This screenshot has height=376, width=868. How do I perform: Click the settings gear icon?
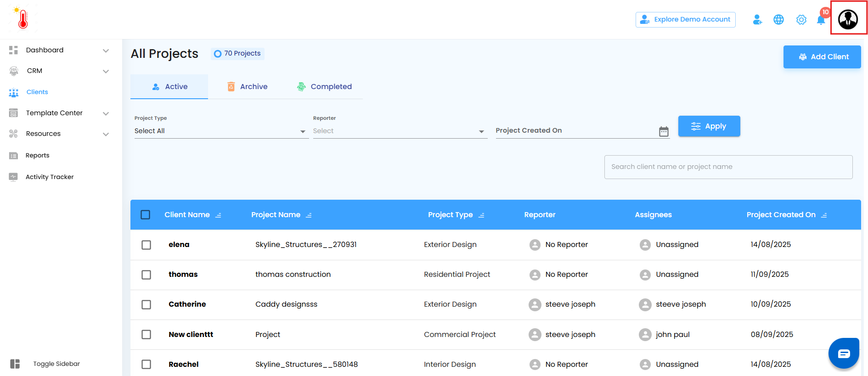[801, 20]
